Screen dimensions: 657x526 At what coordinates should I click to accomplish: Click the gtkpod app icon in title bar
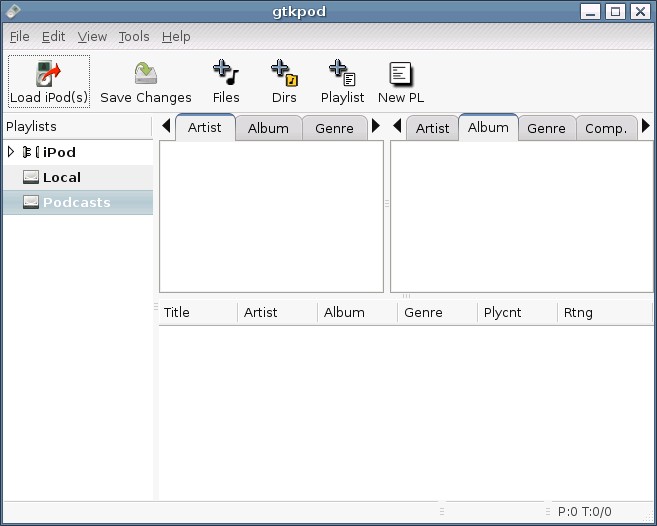point(13,11)
